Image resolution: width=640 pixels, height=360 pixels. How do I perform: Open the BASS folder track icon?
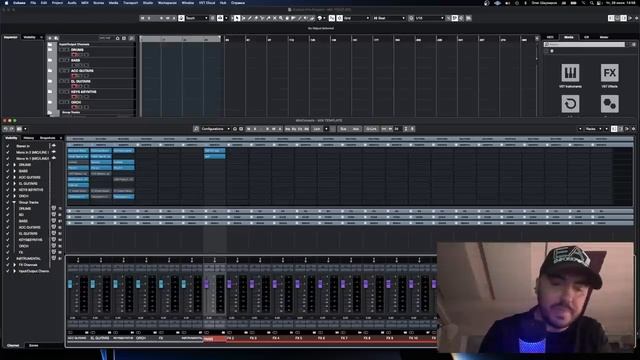(50, 60)
